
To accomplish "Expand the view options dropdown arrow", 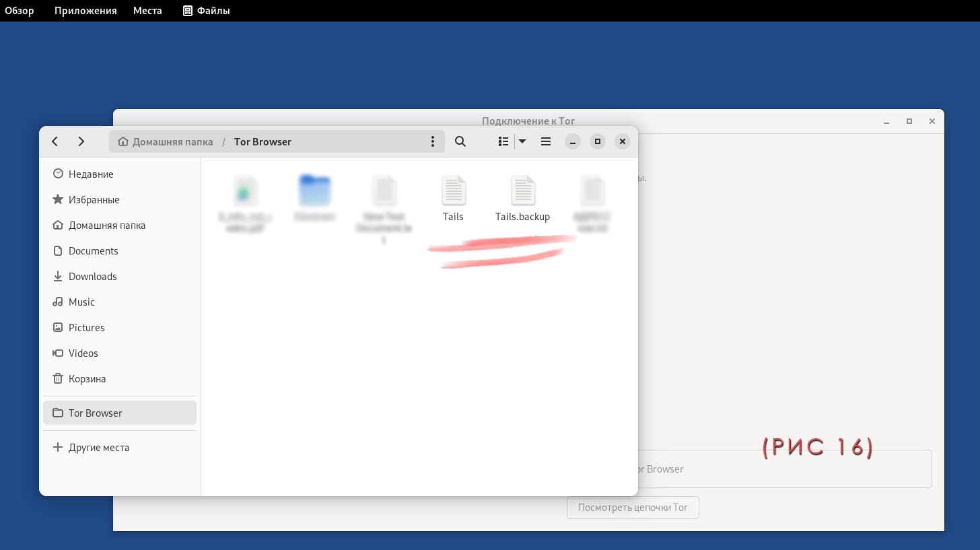I will 522,141.
